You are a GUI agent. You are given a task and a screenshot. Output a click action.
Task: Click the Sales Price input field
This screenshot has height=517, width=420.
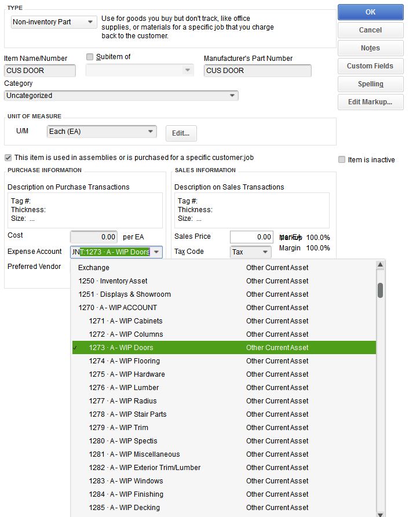pyautogui.click(x=251, y=236)
